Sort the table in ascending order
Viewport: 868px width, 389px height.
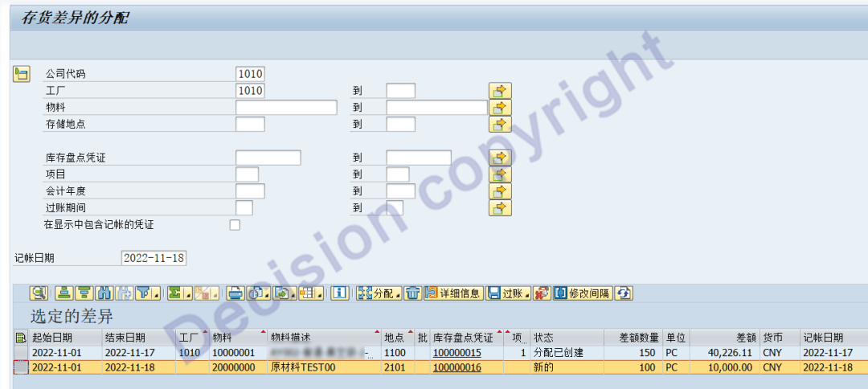[63, 293]
